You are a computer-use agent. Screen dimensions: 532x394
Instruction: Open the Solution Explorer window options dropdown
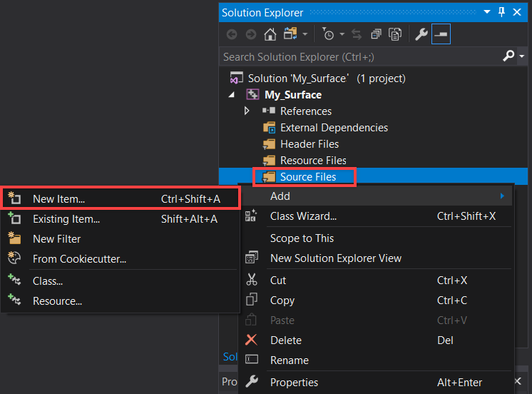pyautogui.click(x=487, y=12)
